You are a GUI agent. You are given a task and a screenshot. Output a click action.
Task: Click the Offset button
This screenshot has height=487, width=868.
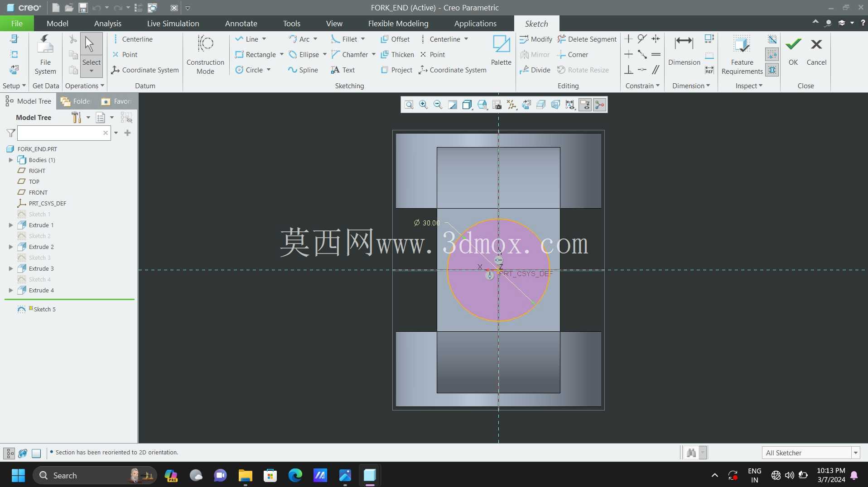tap(395, 39)
